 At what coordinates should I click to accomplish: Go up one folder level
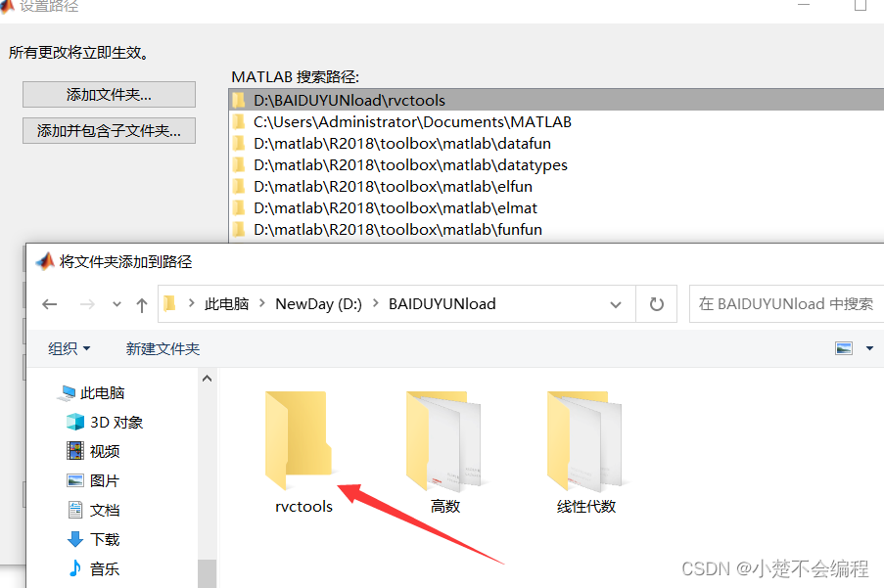click(142, 304)
